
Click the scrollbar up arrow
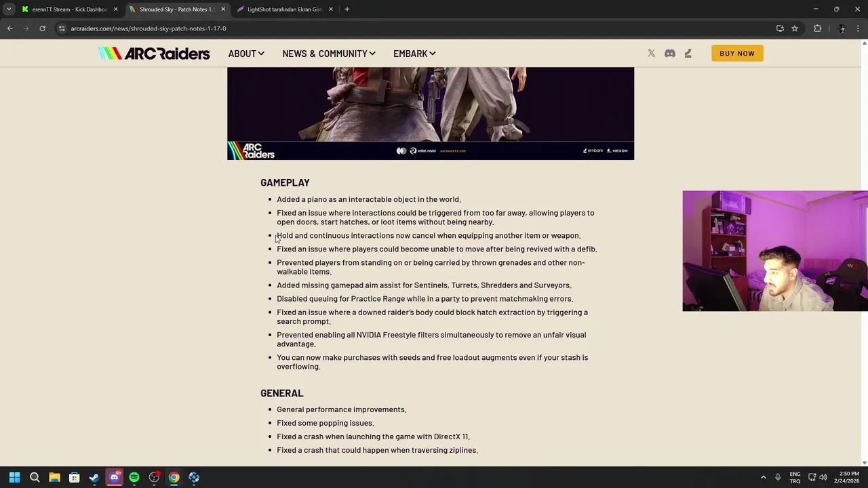tap(864, 43)
